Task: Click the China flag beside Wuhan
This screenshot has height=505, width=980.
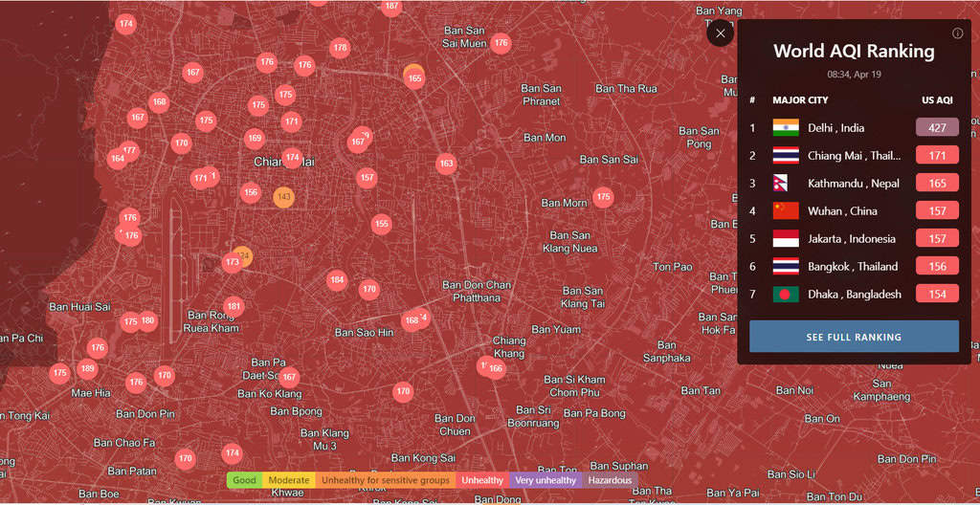Action: (x=785, y=211)
